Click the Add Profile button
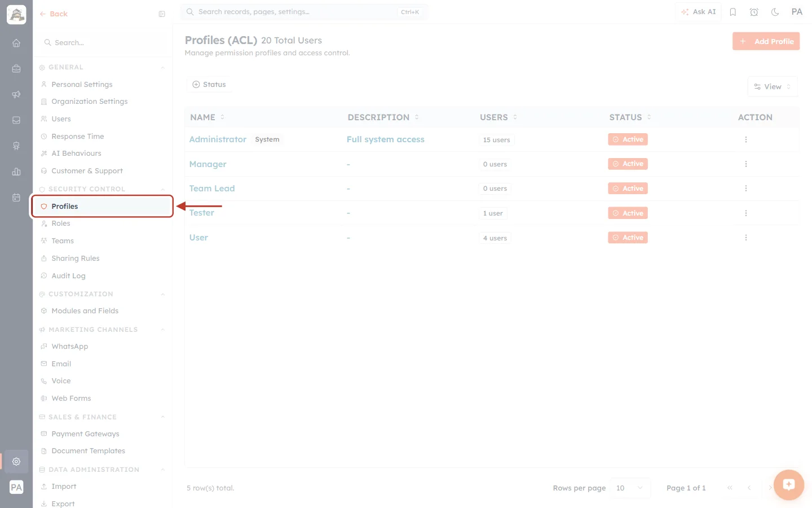The height and width of the screenshot is (508, 812). tap(766, 41)
